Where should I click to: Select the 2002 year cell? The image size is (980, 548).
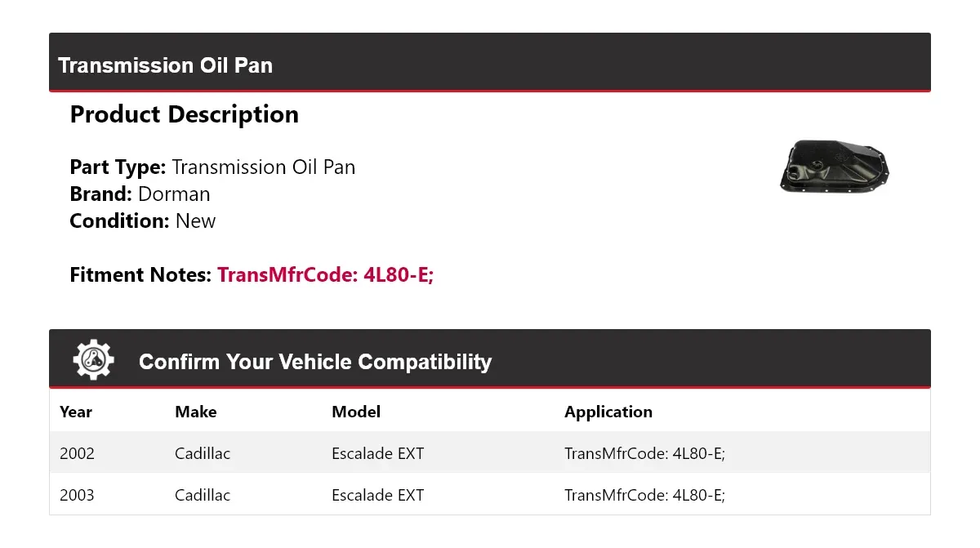(77, 453)
